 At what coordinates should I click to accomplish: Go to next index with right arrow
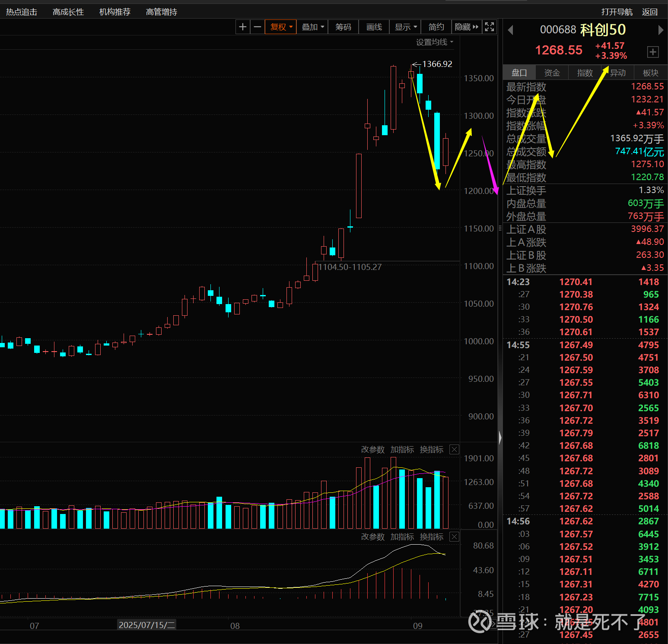661,30
